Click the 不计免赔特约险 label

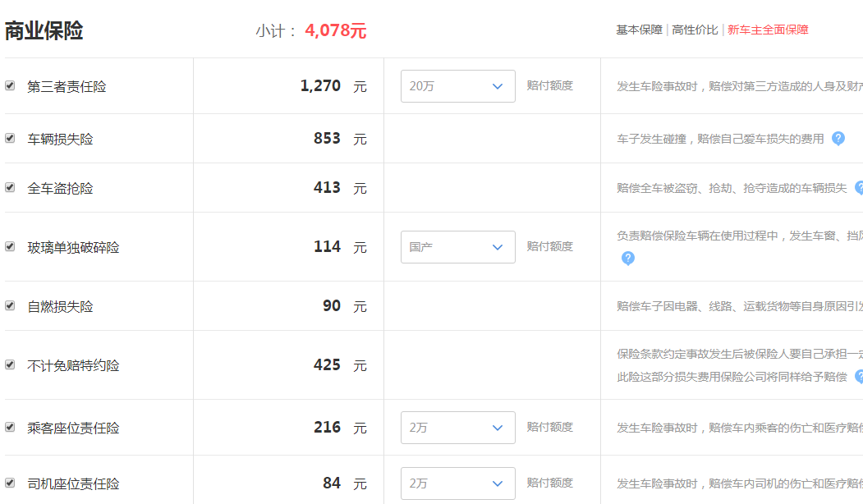click(73, 366)
